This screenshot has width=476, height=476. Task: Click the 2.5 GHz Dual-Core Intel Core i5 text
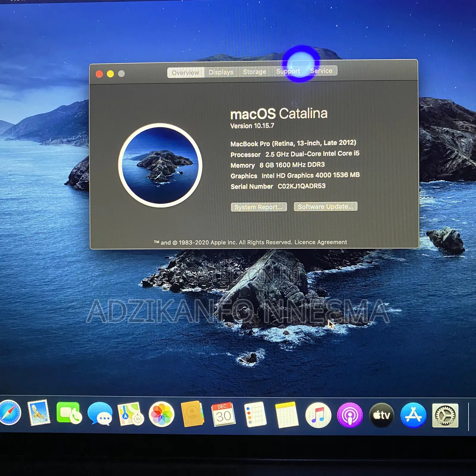click(x=312, y=154)
